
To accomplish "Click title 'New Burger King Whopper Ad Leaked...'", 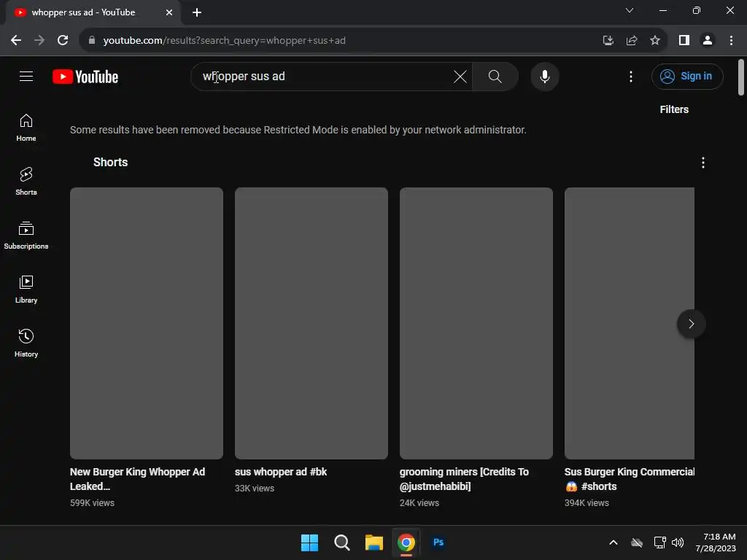I will click(x=137, y=479).
